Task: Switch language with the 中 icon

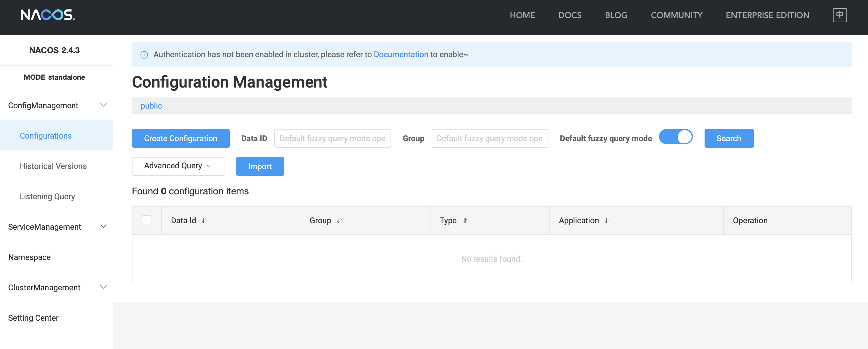Action: click(839, 15)
